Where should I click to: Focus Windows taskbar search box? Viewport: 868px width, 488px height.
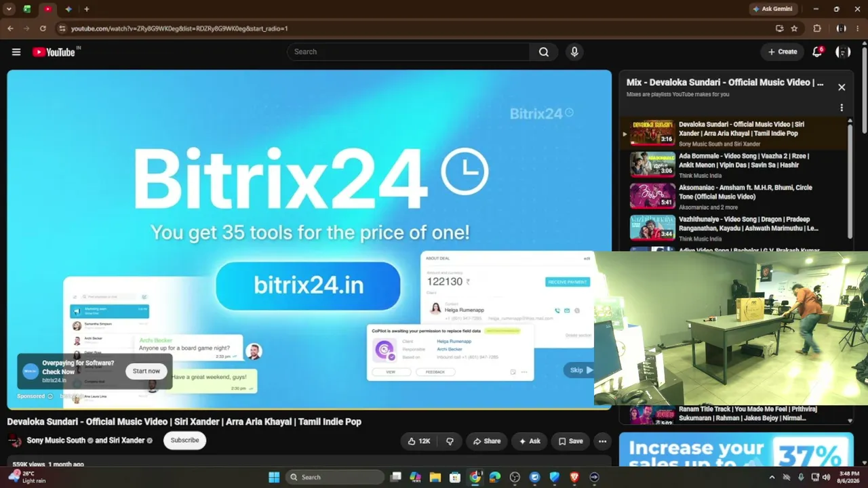click(335, 477)
